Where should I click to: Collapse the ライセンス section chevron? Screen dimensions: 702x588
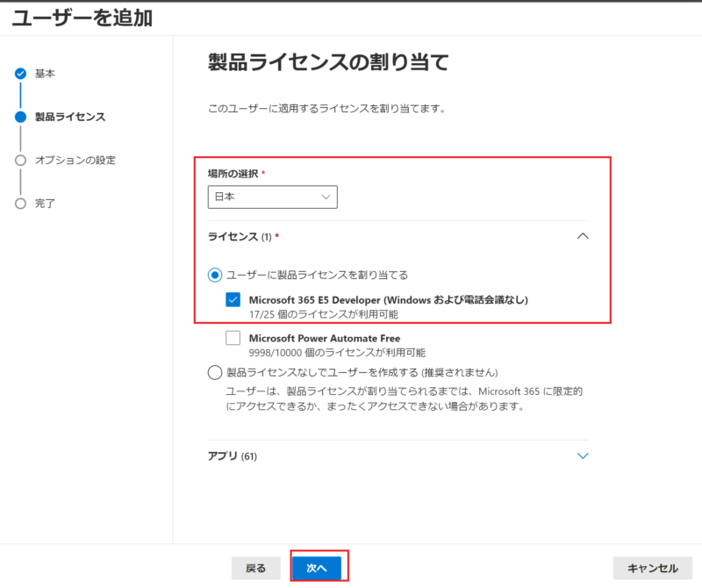pos(583,237)
